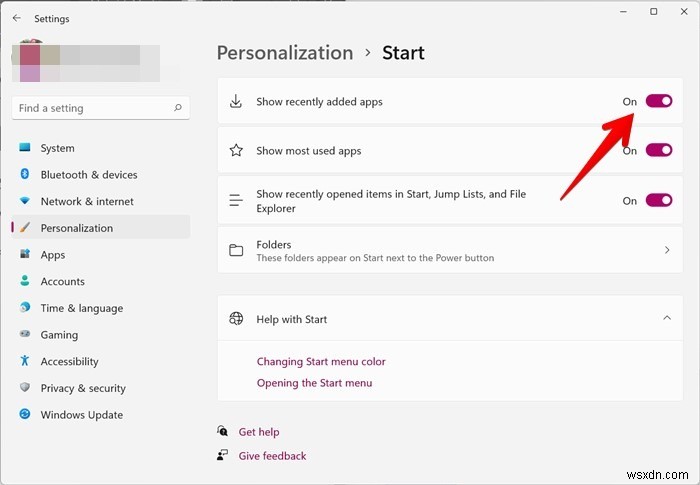
Task: Disable the Show most used apps switch
Action: [658, 151]
